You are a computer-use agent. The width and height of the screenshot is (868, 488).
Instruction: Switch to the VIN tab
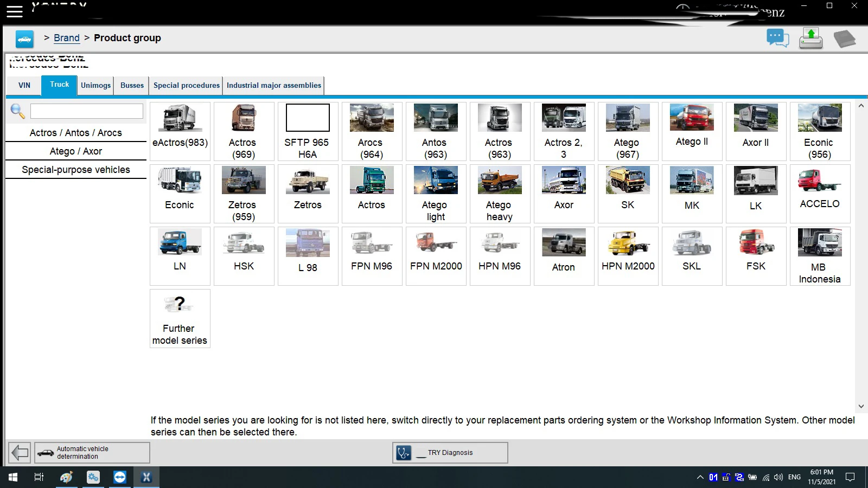click(24, 85)
